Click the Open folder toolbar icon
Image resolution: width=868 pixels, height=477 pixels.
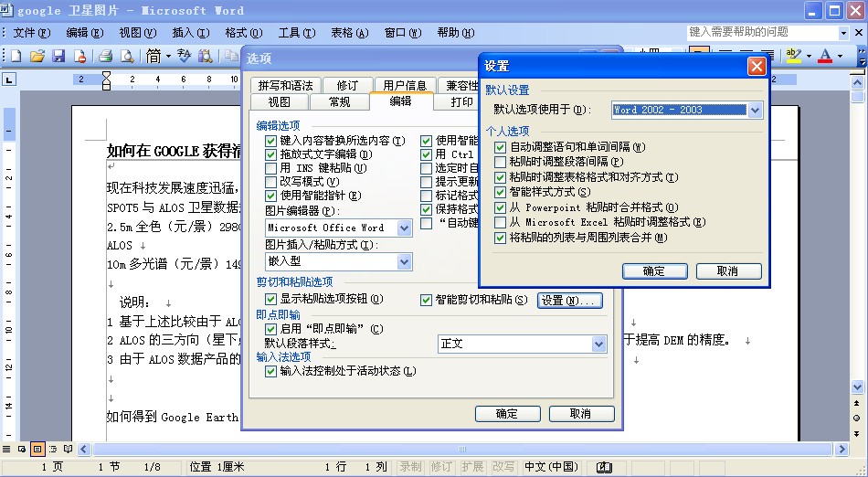tap(37, 56)
